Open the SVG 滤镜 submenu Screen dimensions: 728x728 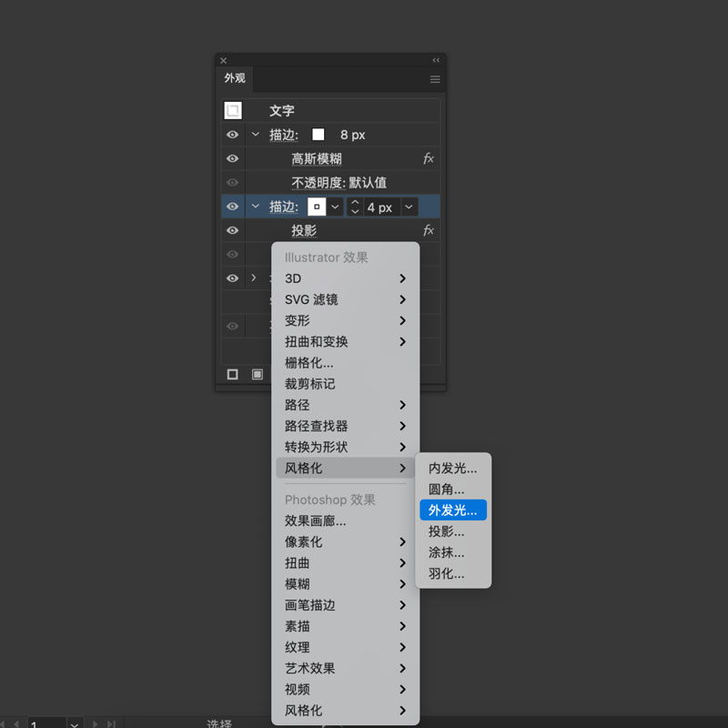coord(346,299)
